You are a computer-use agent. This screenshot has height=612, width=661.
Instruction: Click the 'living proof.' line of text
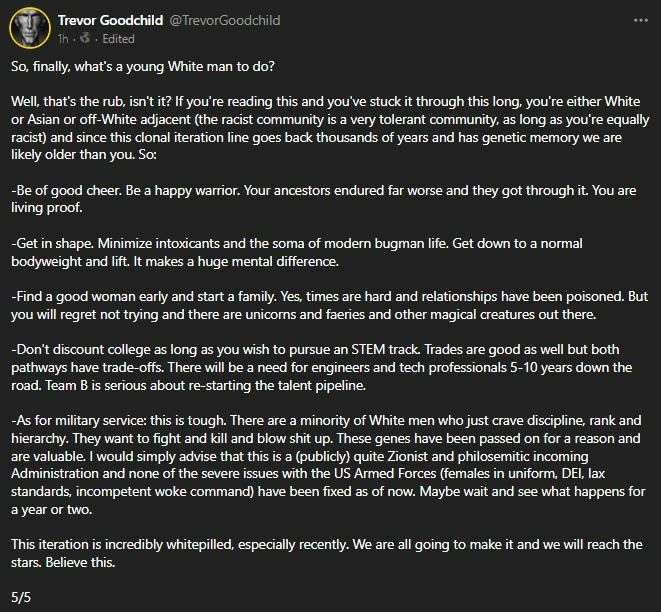point(47,208)
